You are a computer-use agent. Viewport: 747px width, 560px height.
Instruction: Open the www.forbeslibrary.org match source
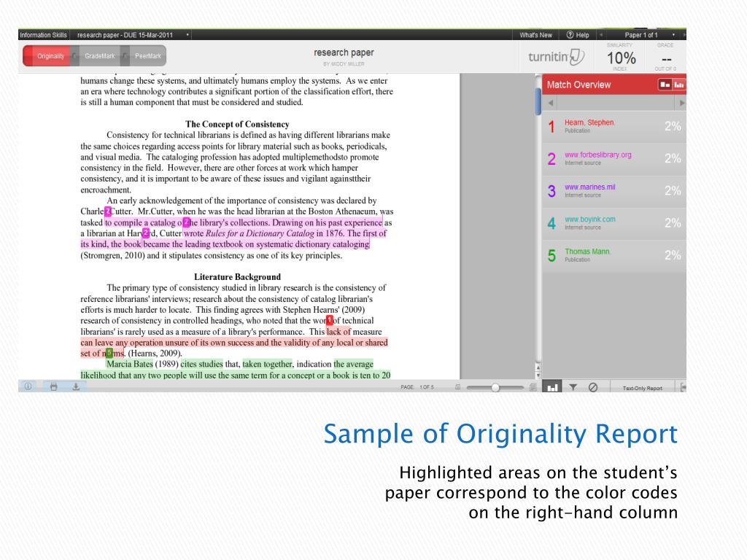point(598,155)
